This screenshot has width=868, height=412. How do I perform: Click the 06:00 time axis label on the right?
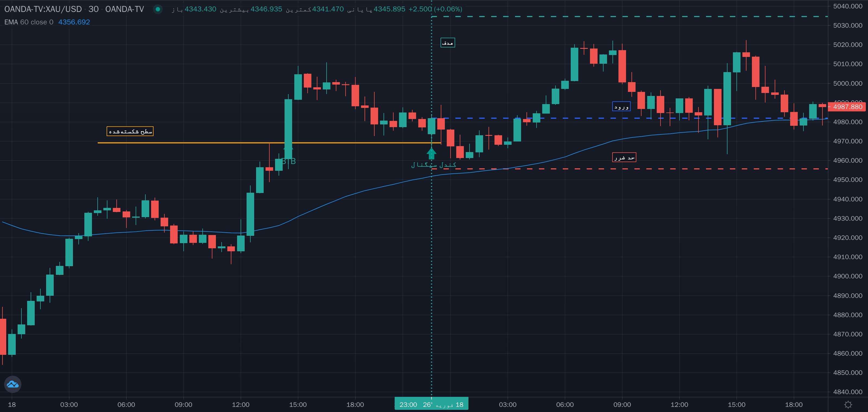click(565, 405)
